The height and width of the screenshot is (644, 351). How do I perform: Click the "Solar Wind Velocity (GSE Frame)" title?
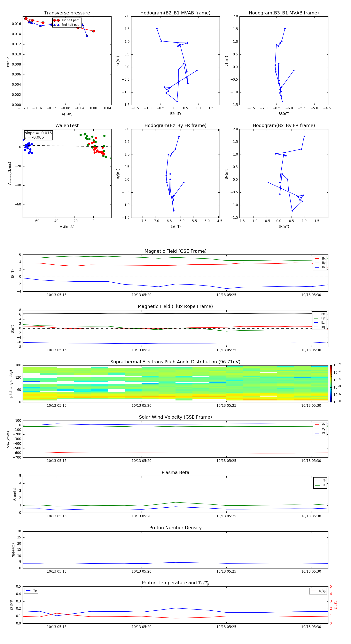tap(175, 417)
